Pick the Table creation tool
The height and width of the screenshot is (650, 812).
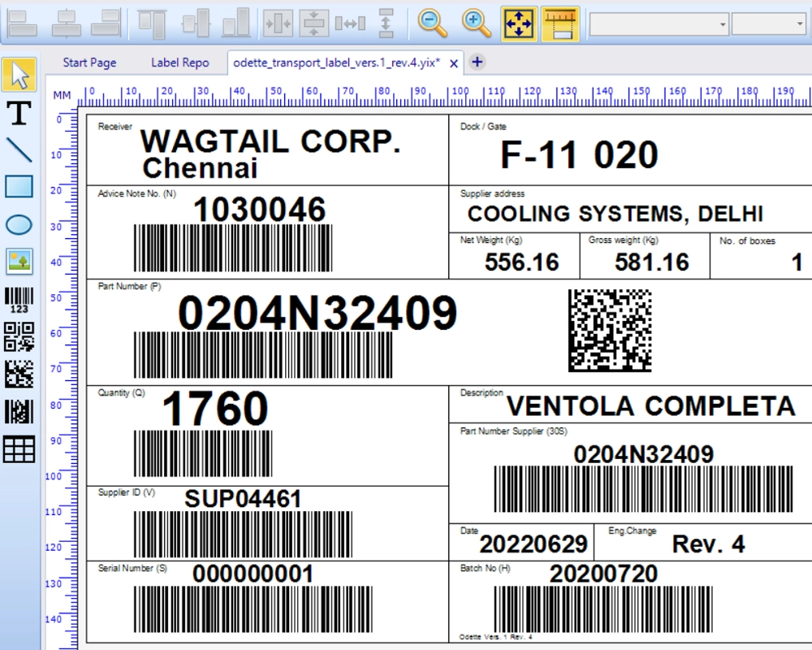click(18, 449)
